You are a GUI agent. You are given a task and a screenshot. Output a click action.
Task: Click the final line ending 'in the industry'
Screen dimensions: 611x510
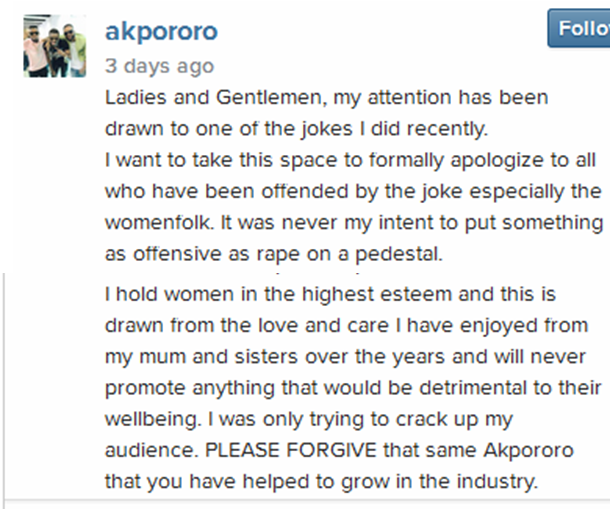click(322, 481)
